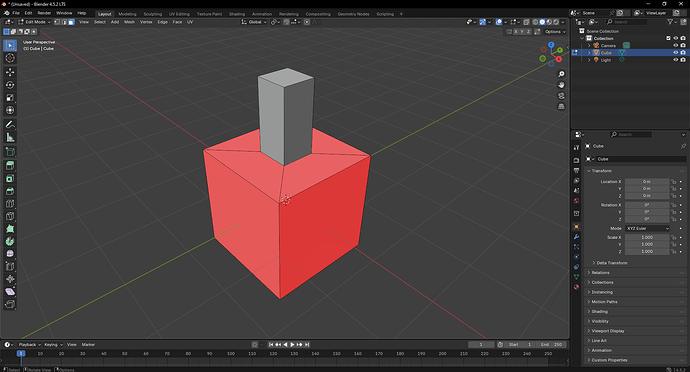Open the Material properties tab icon

(576, 287)
